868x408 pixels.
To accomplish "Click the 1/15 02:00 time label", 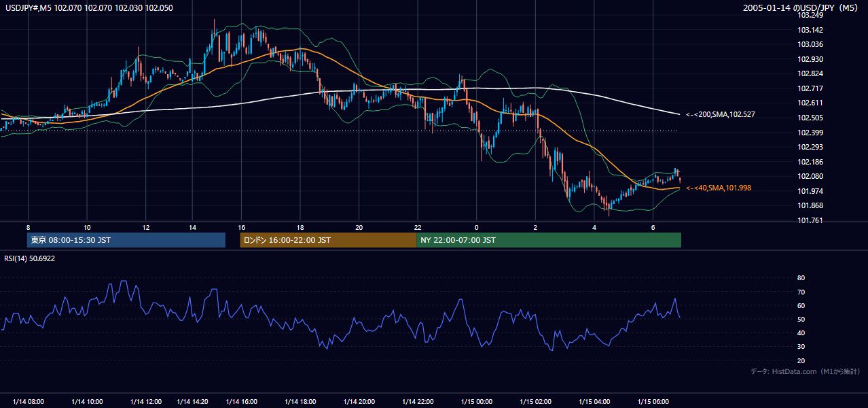I will click(535, 402).
